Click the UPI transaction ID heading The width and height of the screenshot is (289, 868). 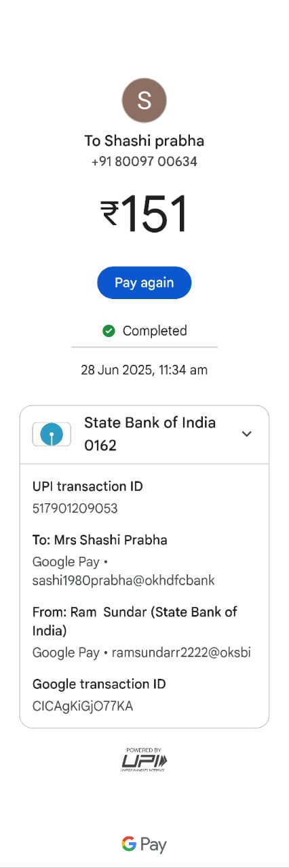(88, 487)
